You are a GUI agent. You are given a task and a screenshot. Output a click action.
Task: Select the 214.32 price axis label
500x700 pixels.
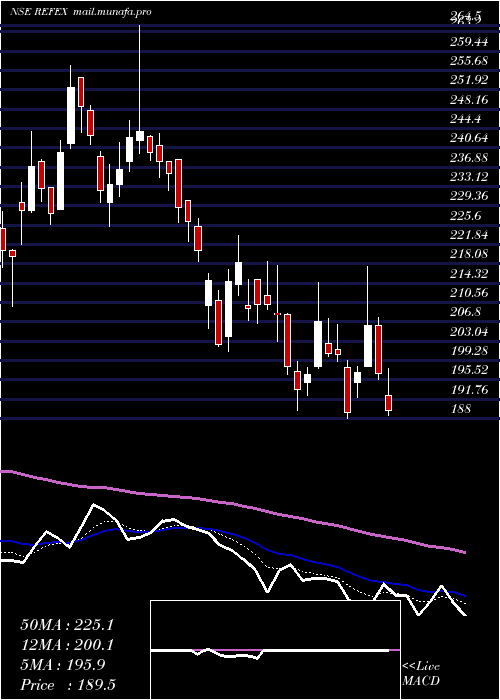point(468,273)
